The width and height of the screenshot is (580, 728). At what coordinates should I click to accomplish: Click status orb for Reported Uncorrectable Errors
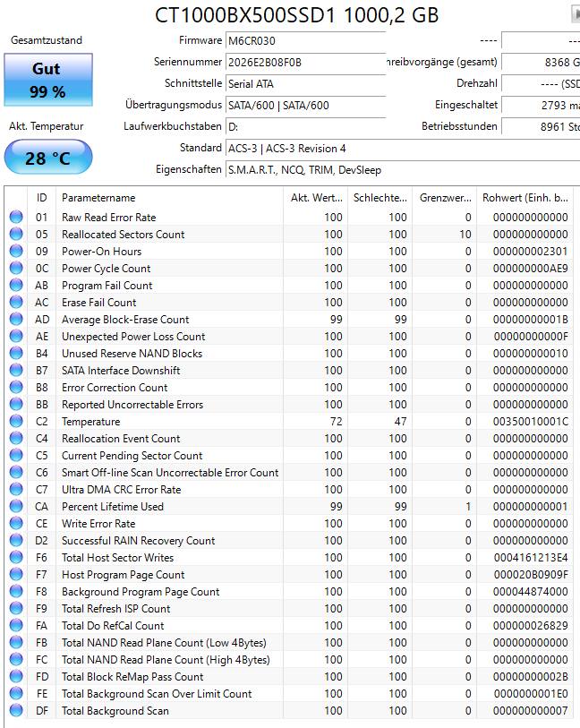pos(16,405)
